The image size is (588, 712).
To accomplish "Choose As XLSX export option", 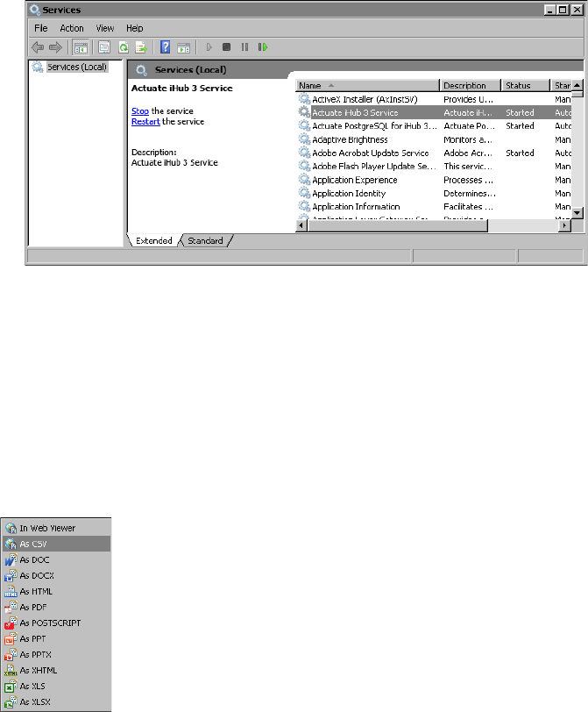I will [x=57, y=702].
